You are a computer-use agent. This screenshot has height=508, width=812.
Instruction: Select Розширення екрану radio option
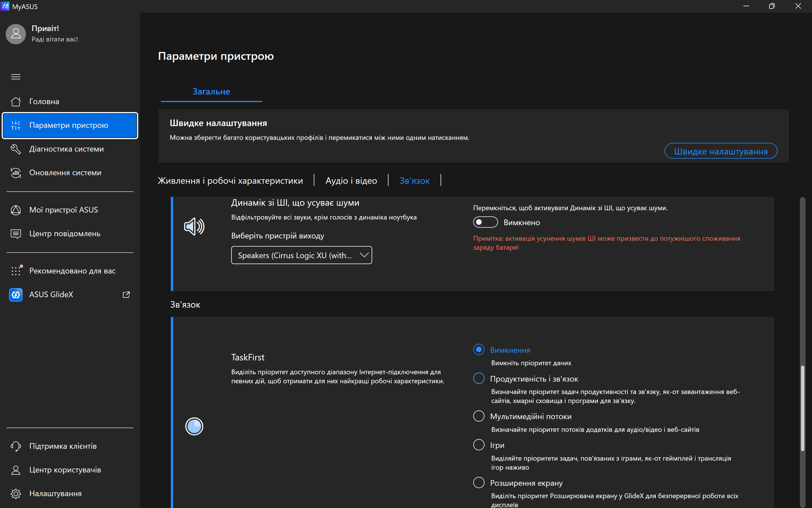[479, 483]
